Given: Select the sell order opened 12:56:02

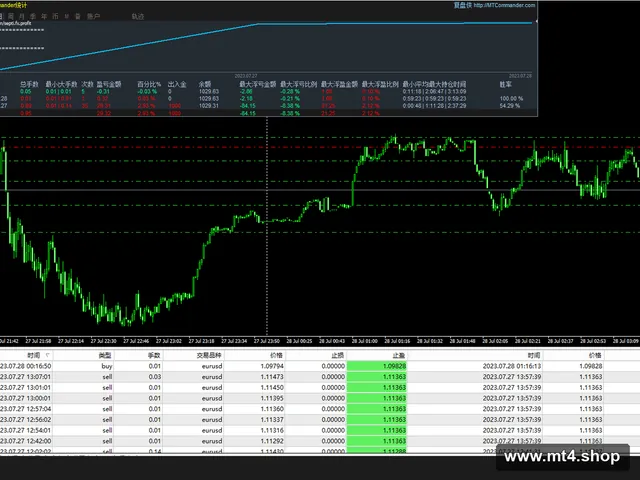Looking at the screenshot, I should coord(320,420).
